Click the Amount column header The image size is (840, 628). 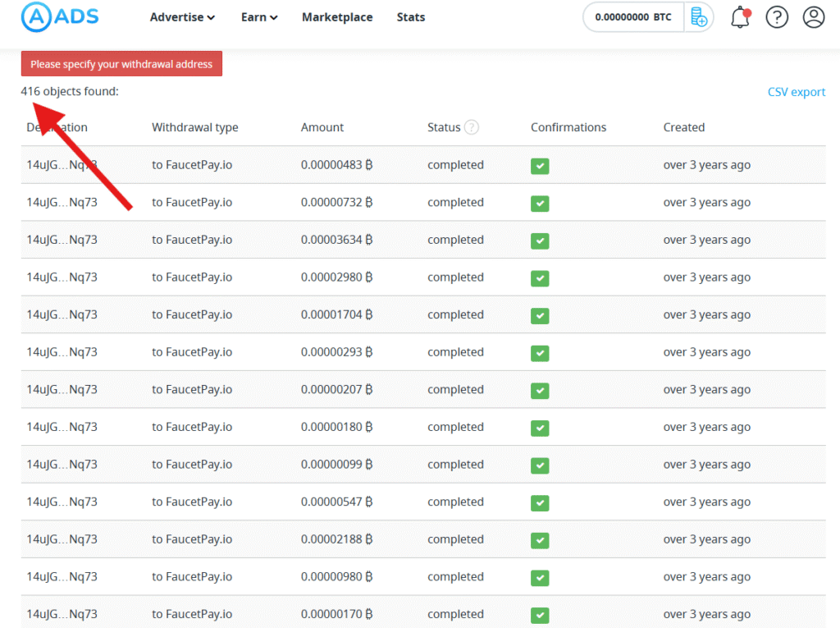[322, 127]
